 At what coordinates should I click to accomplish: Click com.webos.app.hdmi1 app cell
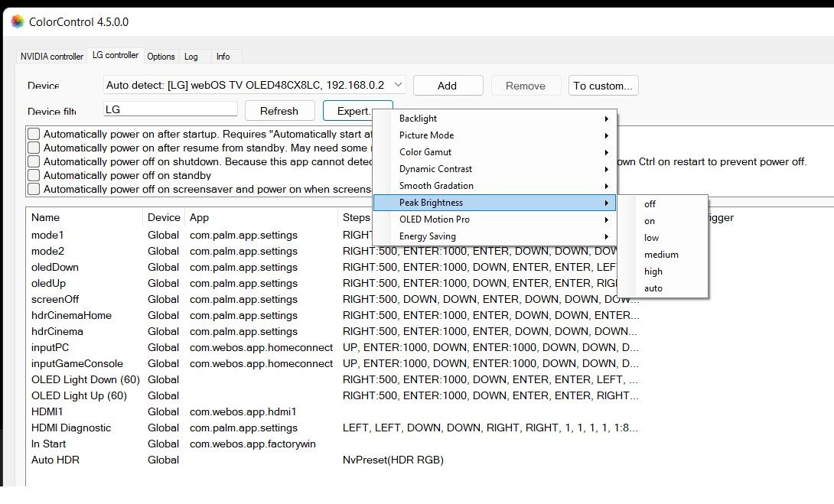pos(243,411)
